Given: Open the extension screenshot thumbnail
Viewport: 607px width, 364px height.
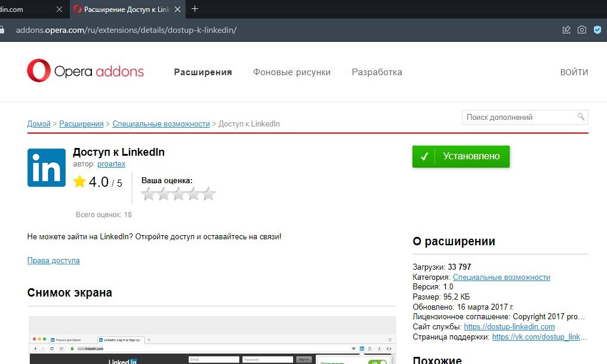Looking at the screenshot, I should point(212,340).
